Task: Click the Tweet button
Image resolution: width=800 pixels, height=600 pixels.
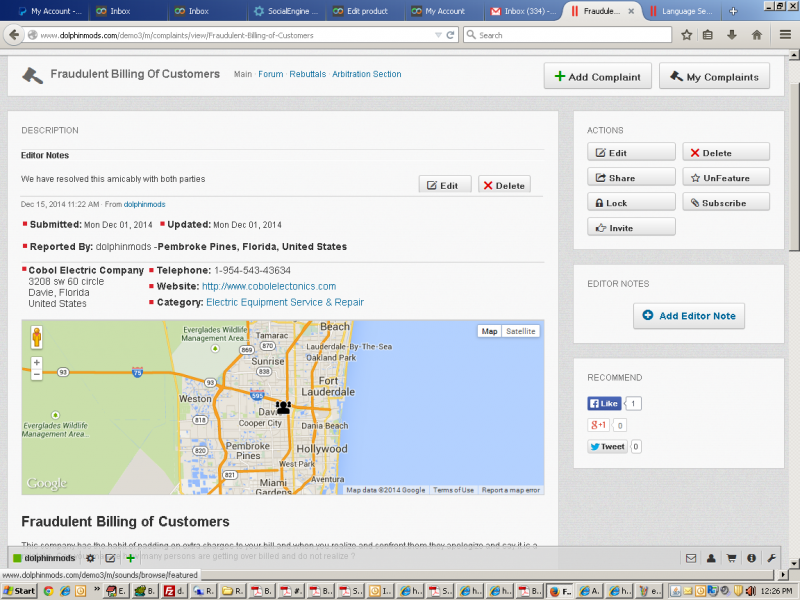Action: click(607, 446)
